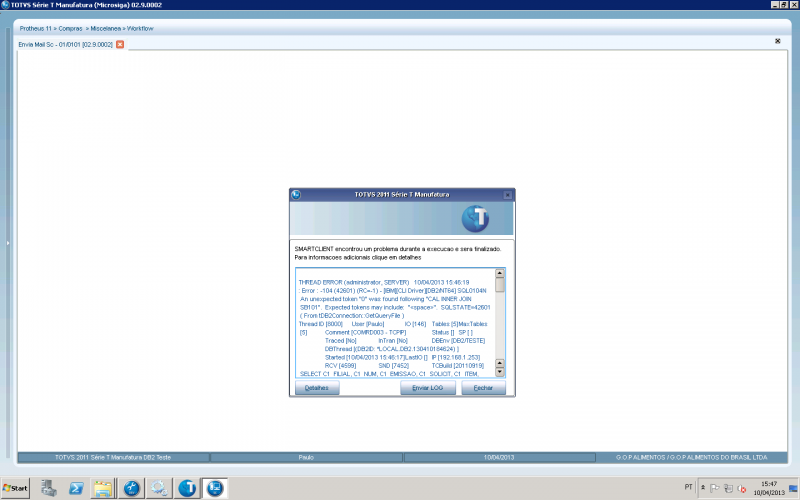Click the Fechar button
Viewport: 800px width, 500px height.
pyautogui.click(x=483, y=388)
